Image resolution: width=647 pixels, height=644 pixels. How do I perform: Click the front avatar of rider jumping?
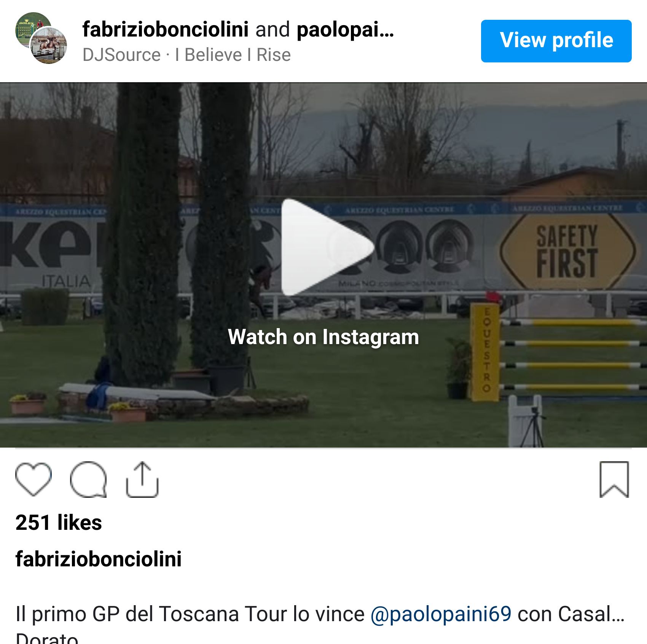(48, 45)
